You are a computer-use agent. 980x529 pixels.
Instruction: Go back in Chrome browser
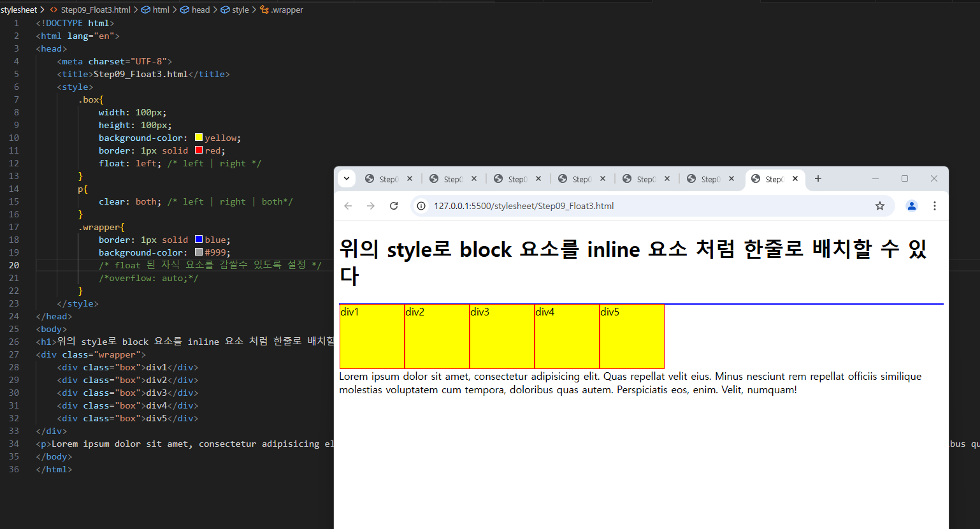pos(348,206)
